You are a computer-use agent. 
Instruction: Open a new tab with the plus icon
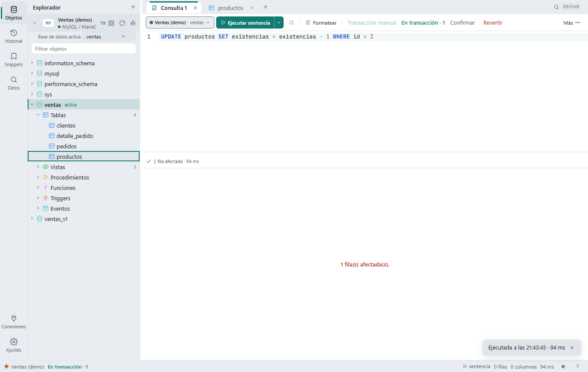coord(265,7)
